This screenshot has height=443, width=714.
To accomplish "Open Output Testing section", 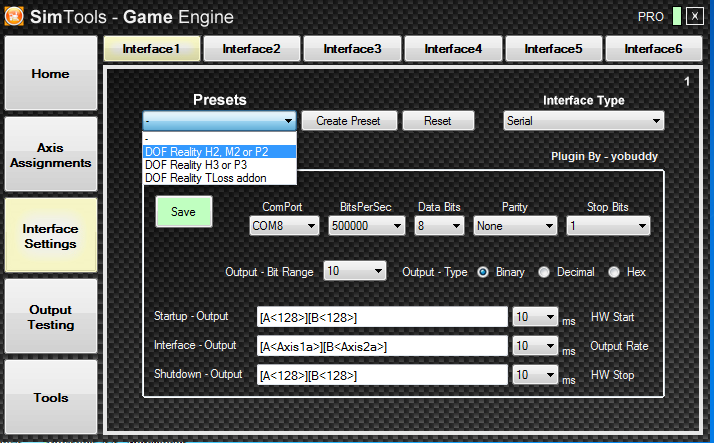I will pos(51,316).
